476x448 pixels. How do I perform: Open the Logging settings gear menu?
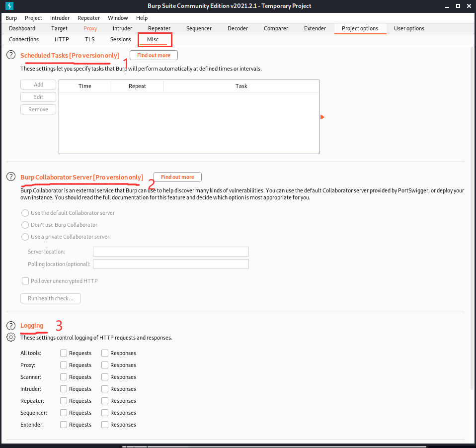pos(11,337)
